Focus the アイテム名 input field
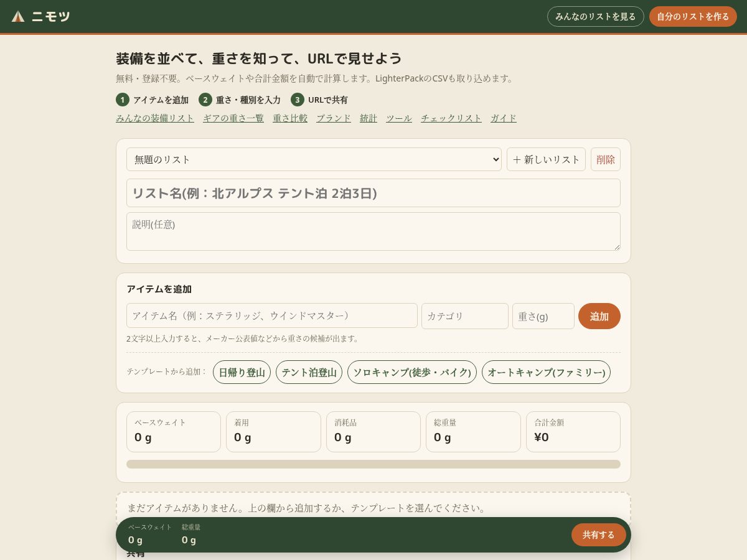 [272, 315]
